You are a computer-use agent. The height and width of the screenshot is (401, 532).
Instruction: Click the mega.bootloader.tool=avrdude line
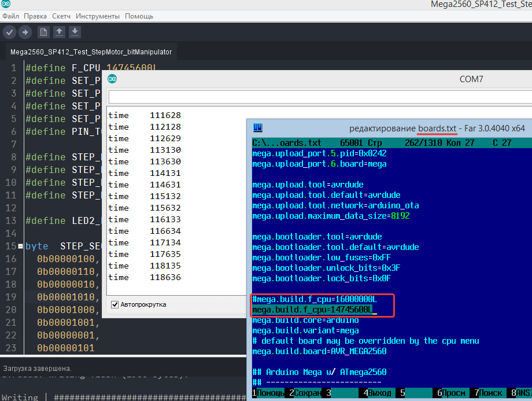coord(317,237)
